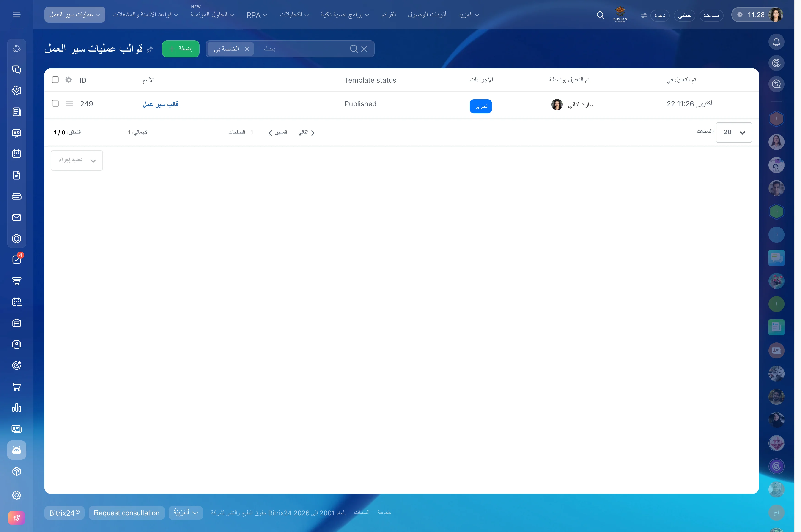Click the rocket icon at sidebar bottom
Viewport: 801px width, 532px height.
(16, 518)
